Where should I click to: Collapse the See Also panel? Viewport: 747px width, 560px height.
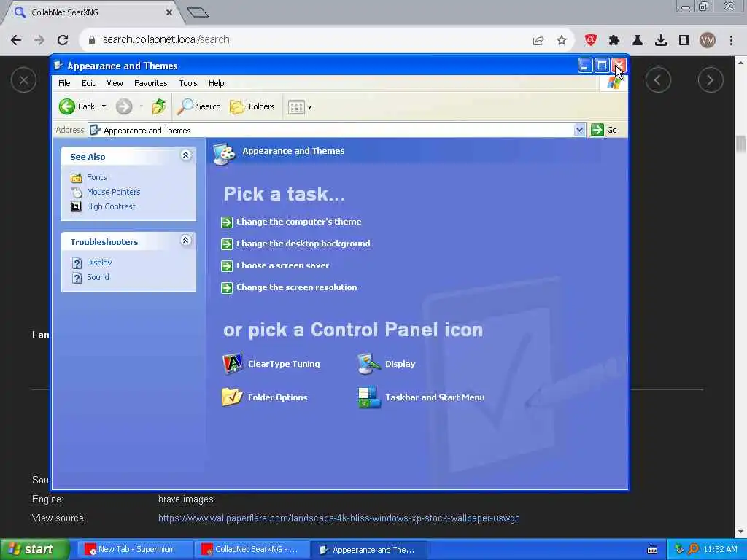[x=186, y=155]
